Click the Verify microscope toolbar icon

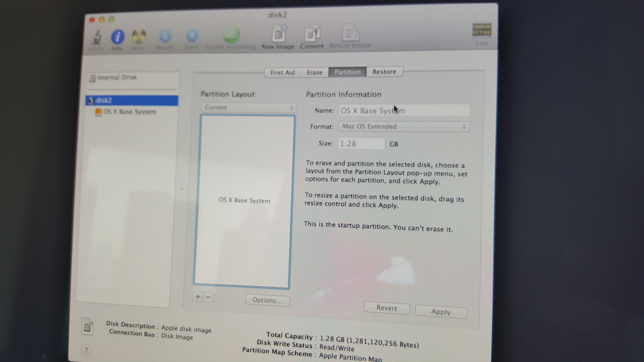tap(96, 38)
